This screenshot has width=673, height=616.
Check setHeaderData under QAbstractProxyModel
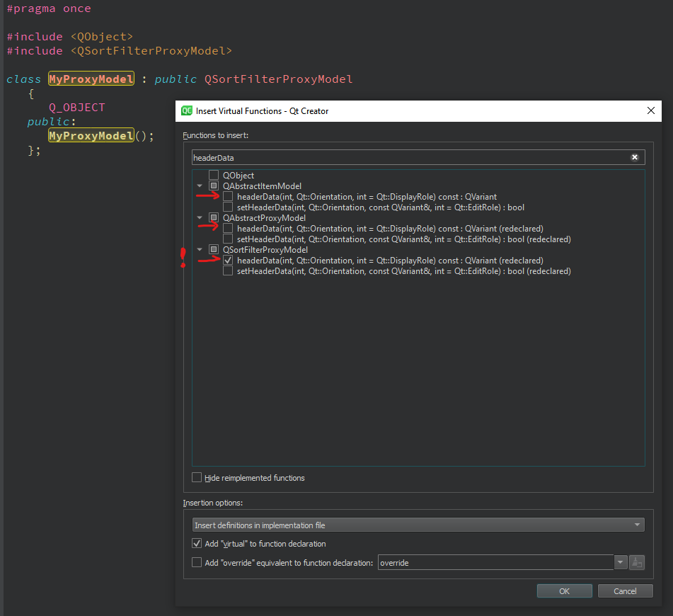[x=228, y=239]
